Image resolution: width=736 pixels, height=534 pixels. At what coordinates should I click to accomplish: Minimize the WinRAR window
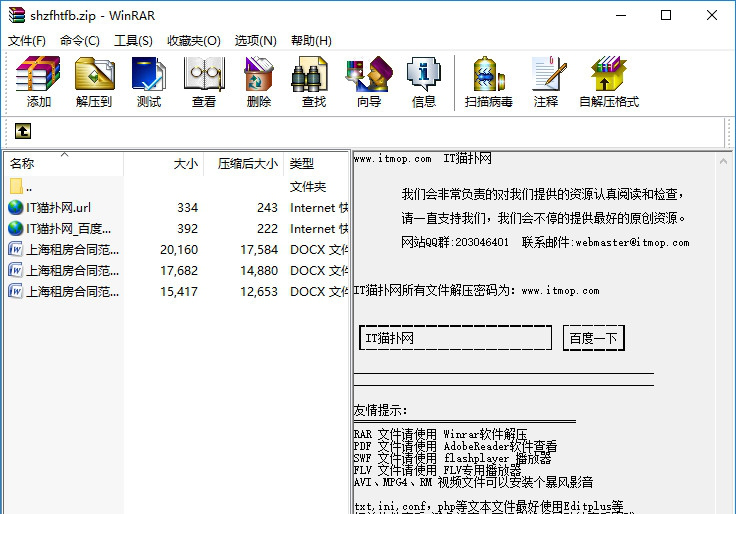[621, 15]
